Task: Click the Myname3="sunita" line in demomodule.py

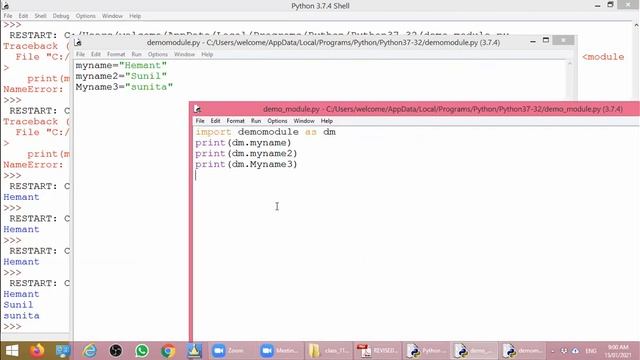Action: [x=124, y=87]
